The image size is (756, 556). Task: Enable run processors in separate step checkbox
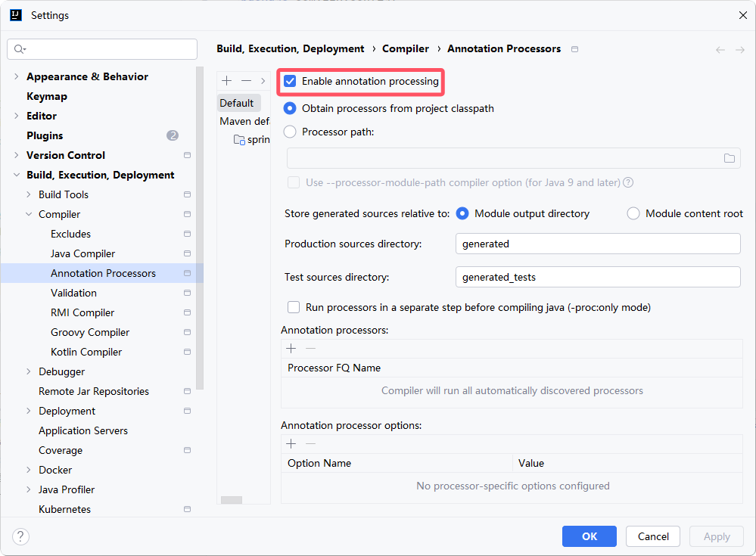pyautogui.click(x=294, y=307)
